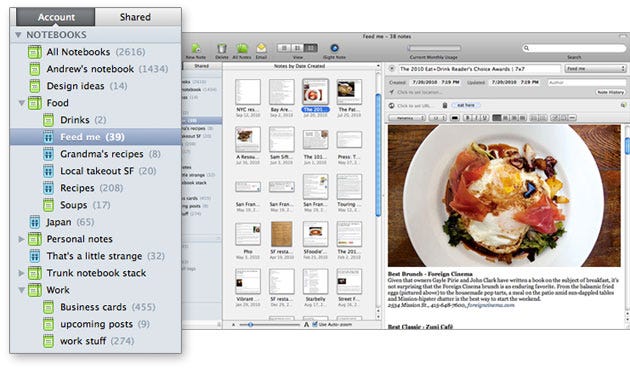Click the Author input field
Screen dimensions: 630x369
click(x=586, y=82)
